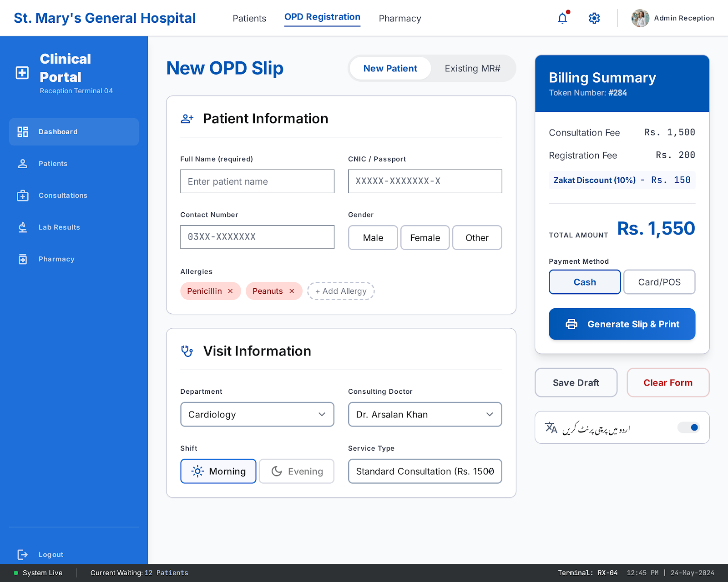Click the Token Number #284 text
This screenshot has height=582, width=728.
tap(588, 93)
